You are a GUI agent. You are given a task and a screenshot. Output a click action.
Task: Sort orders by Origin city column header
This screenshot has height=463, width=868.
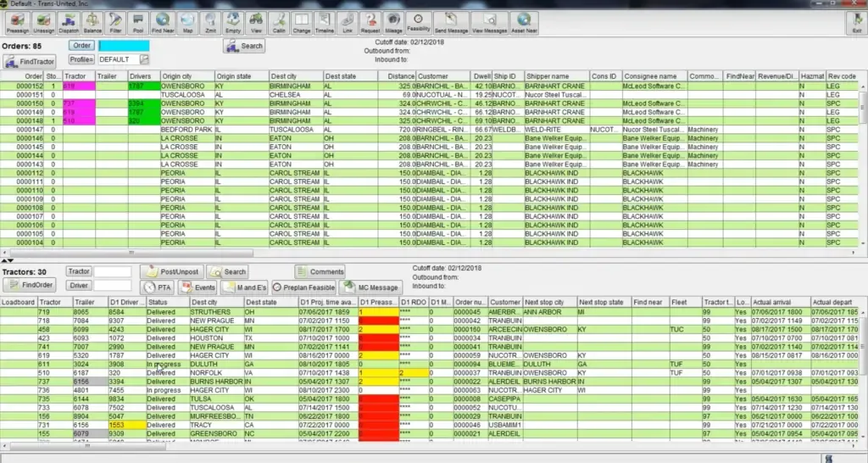point(187,76)
